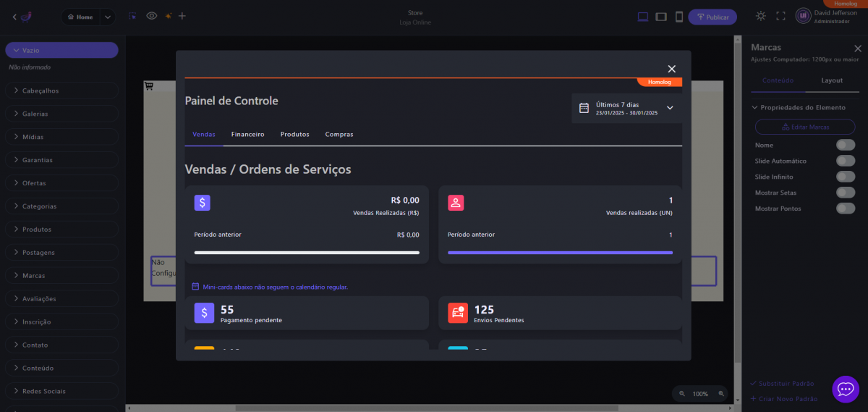Viewport: 868px width, 412px height.
Task: Click the fullscreen expand icon
Action: coord(780,16)
